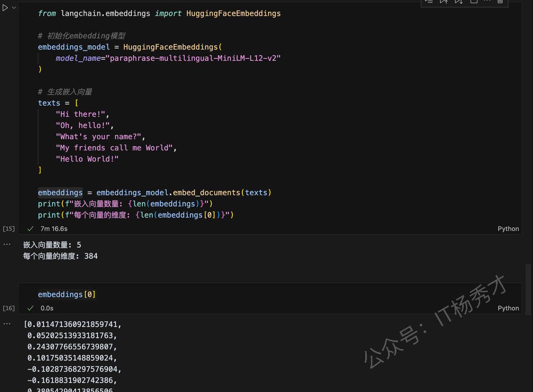The width and height of the screenshot is (533, 392).
Task: Click the execution count [15]
Action: (9, 229)
